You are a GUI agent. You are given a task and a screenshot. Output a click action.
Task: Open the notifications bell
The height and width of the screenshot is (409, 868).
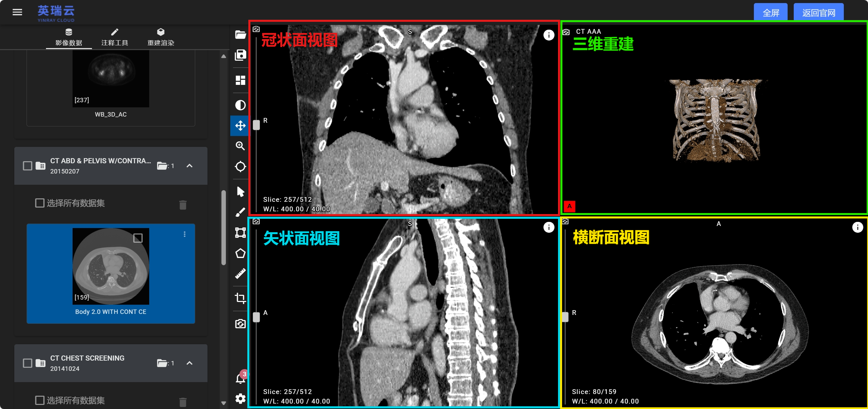(x=241, y=378)
